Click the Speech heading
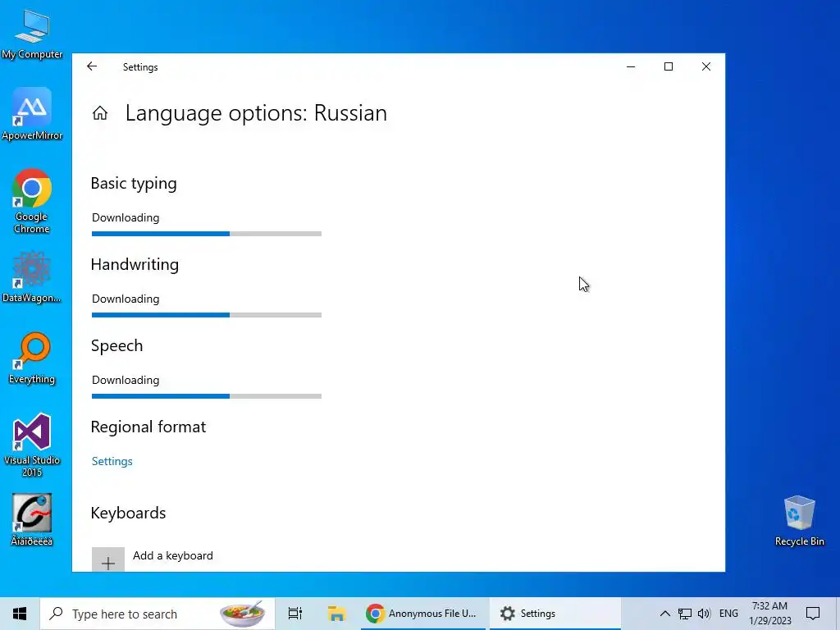This screenshot has width=840, height=630. tap(116, 346)
